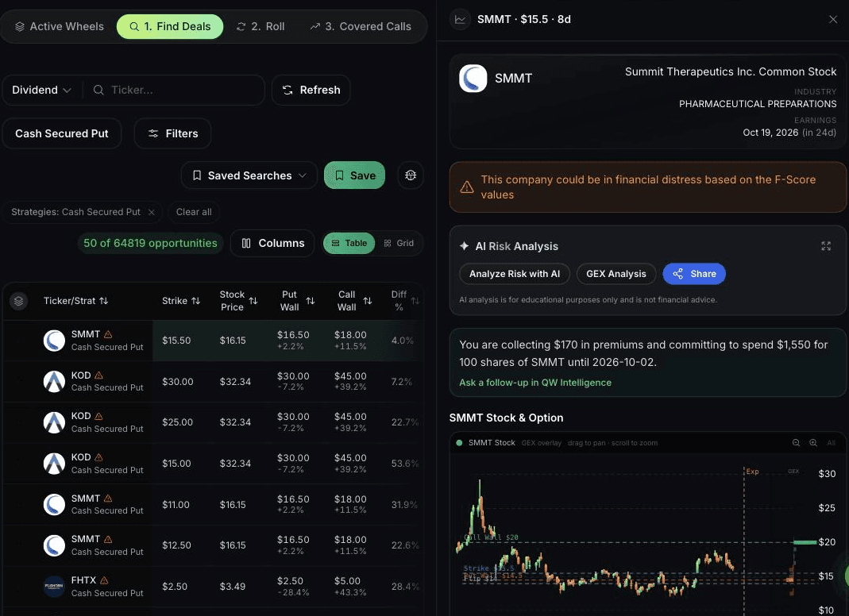This screenshot has height=616, width=849.
Task: Clear all active filters
Action: click(194, 212)
